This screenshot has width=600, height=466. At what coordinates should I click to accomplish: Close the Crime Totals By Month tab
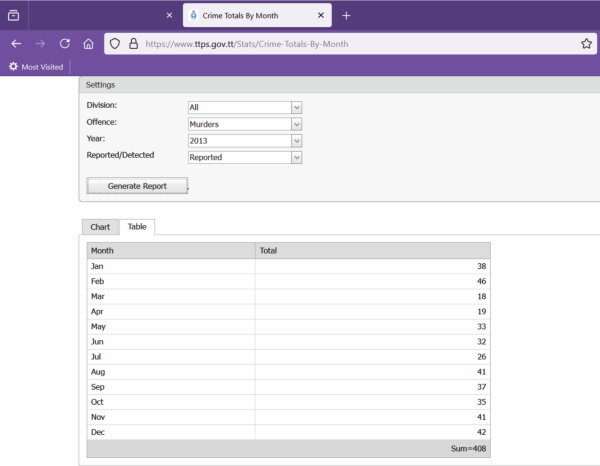[x=321, y=15]
